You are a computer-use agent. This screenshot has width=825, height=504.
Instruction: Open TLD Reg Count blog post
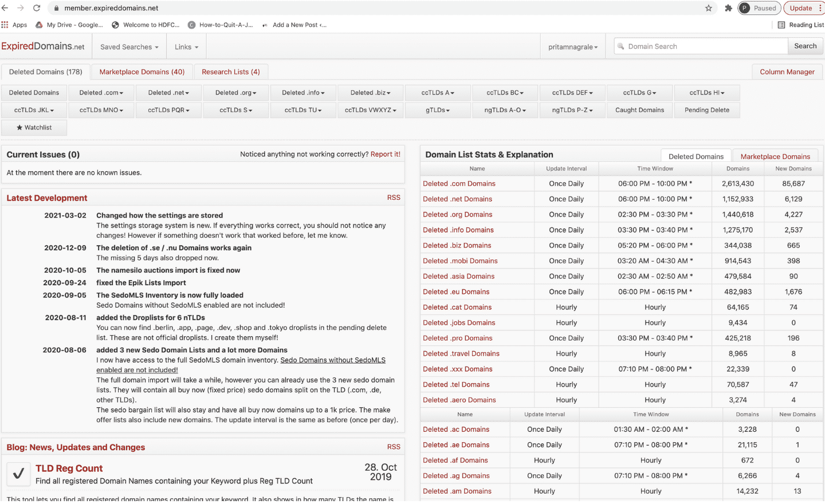tap(69, 468)
